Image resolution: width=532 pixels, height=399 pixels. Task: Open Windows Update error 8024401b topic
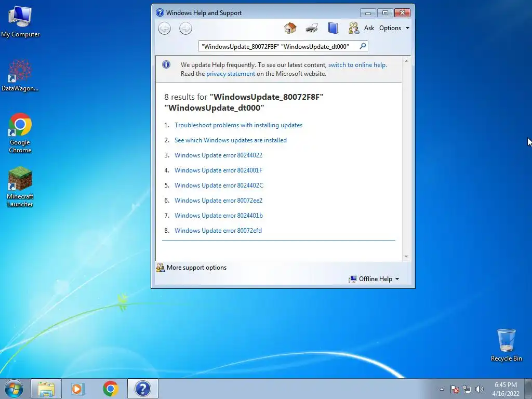pos(219,216)
